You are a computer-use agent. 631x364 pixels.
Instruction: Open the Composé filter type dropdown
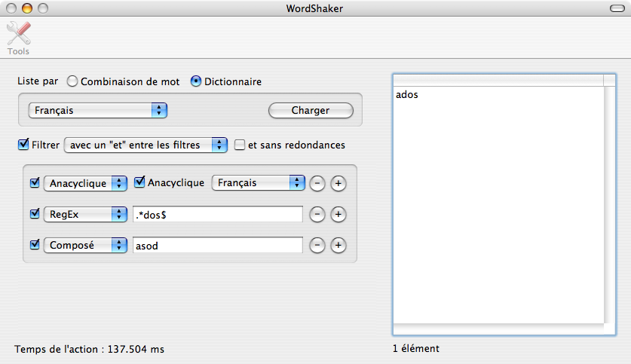point(85,245)
